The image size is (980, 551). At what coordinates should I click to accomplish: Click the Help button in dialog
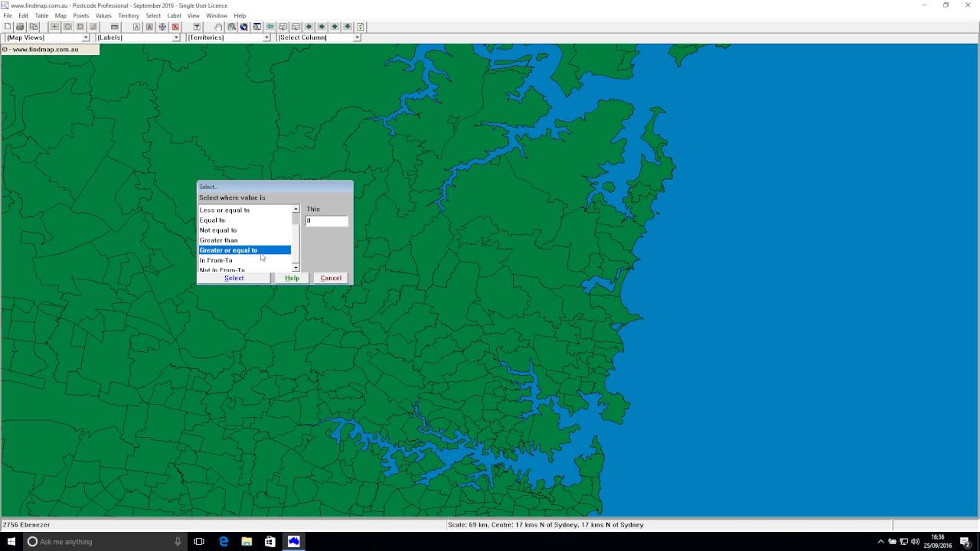click(292, 278)
